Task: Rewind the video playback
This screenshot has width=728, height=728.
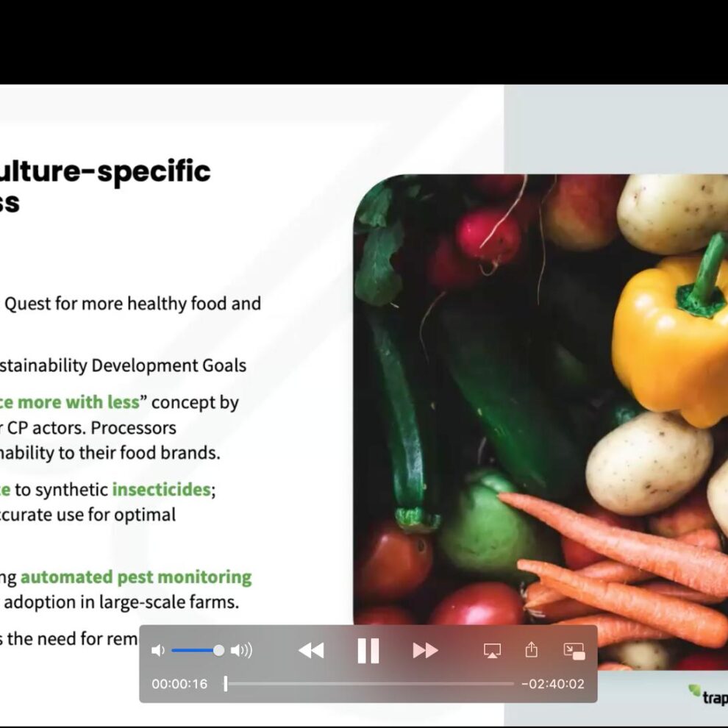Action: click(311, 650)
